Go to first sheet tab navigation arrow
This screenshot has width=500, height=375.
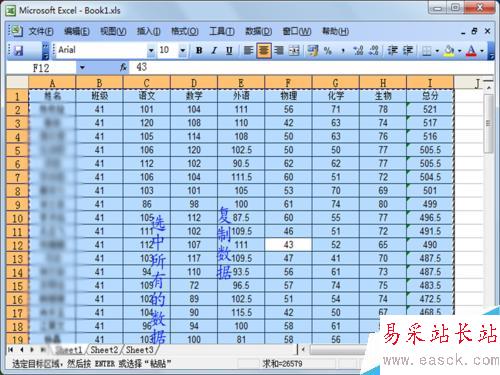coord(11,350)
